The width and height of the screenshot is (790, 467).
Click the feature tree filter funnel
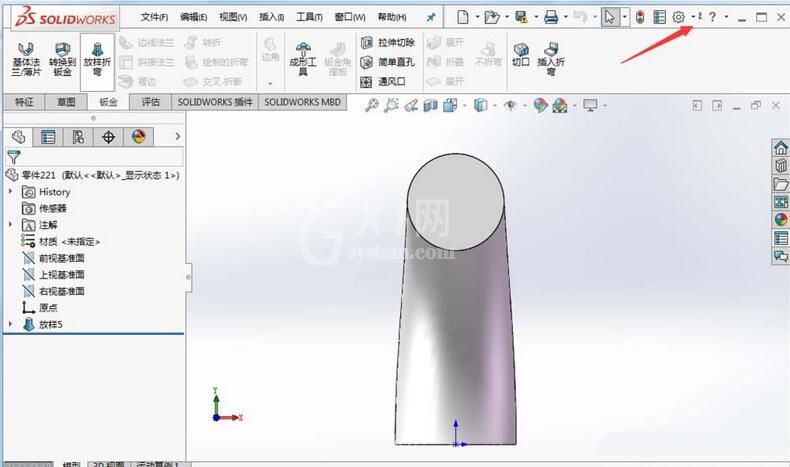coord(14,157)
